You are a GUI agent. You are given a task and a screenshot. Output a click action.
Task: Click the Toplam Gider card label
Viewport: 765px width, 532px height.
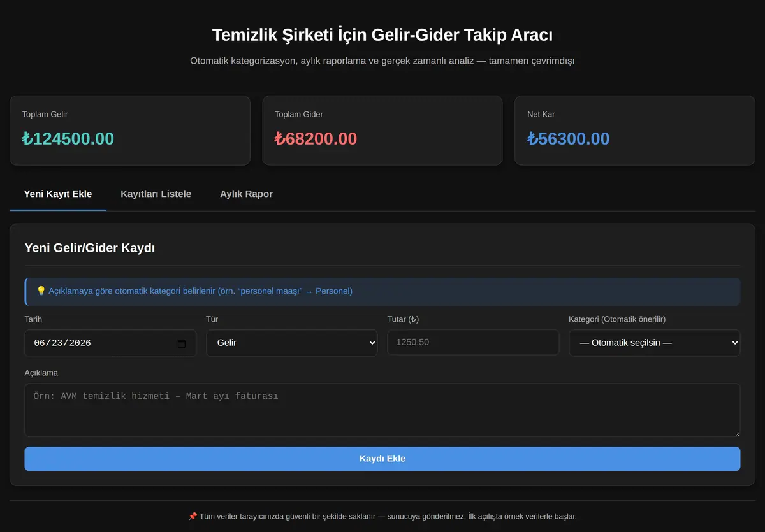coord(298,115)
